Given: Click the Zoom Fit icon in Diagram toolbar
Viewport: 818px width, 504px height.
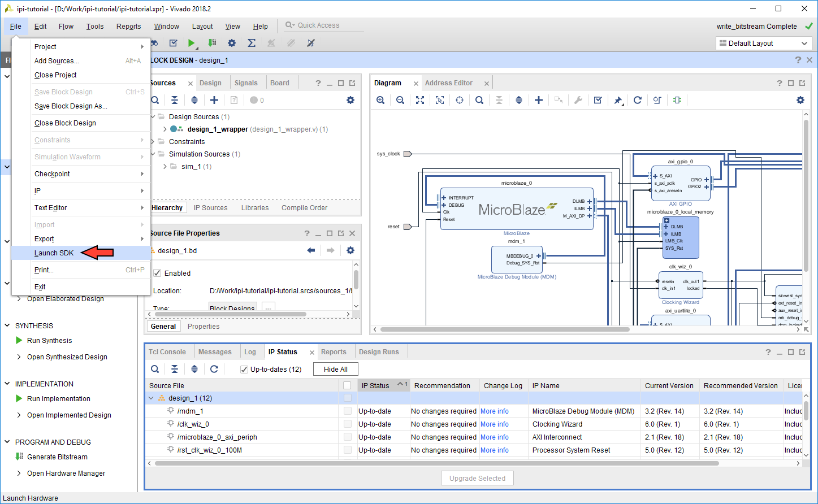Looking at the screenshot, I should 420,100.
